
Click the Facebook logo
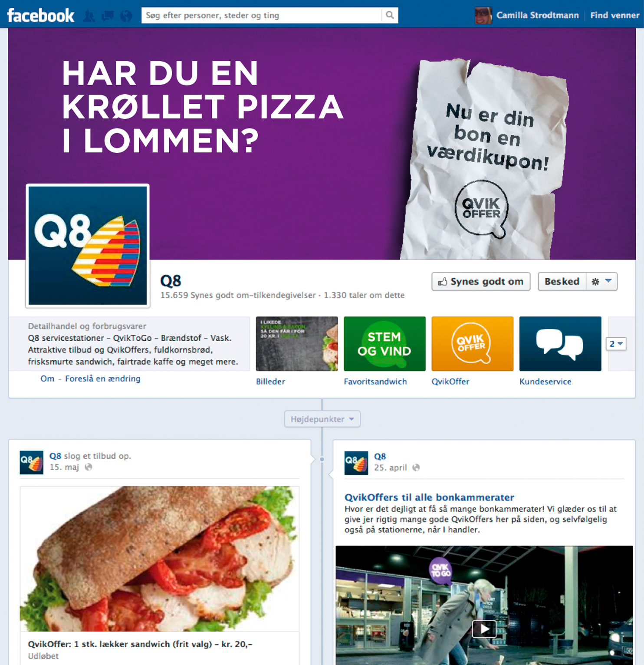tap(41, 16)
